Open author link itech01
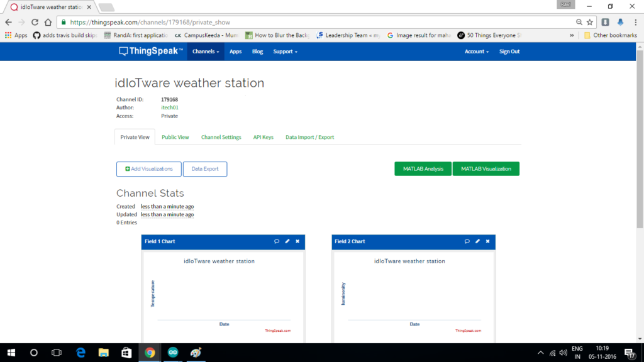Image resolution: width=644 pixels, height=362 pixels. tap(170, 107)
